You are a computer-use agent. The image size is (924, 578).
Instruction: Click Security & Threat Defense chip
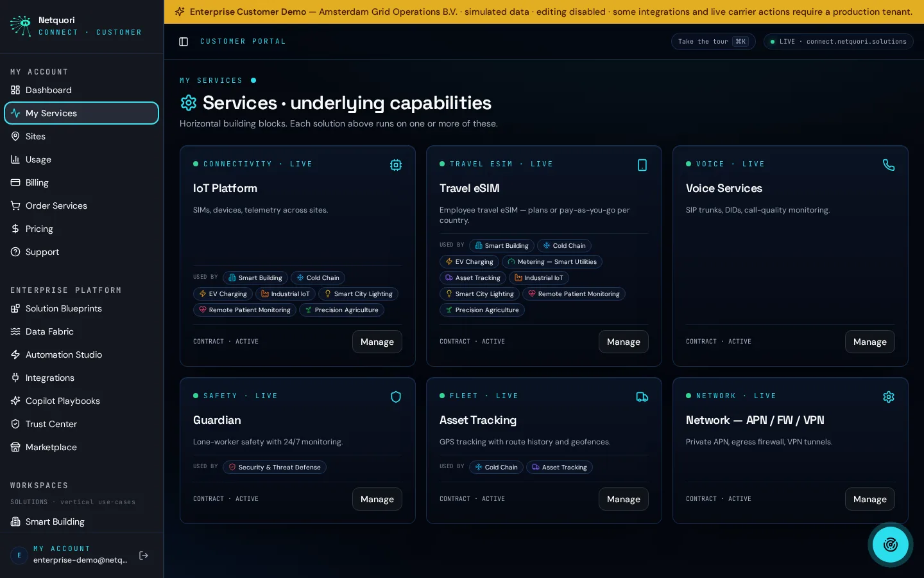(x=275, y=468)
